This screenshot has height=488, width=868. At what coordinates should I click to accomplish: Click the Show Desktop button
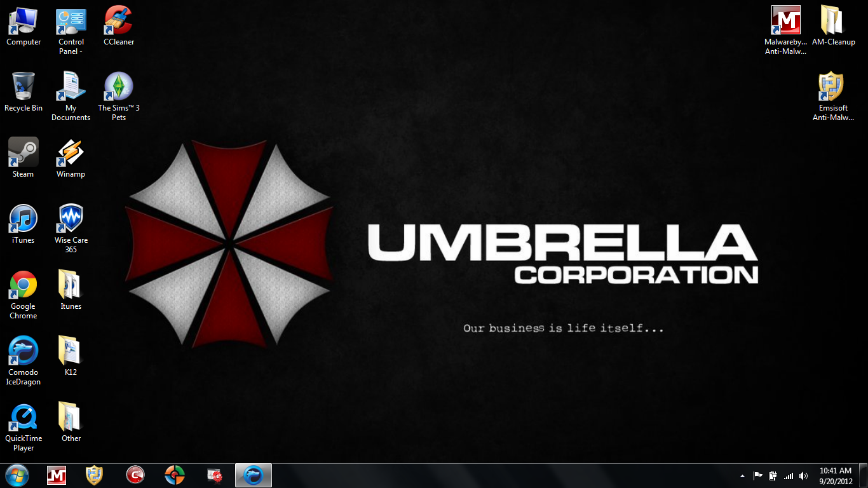tap(864, 476)
